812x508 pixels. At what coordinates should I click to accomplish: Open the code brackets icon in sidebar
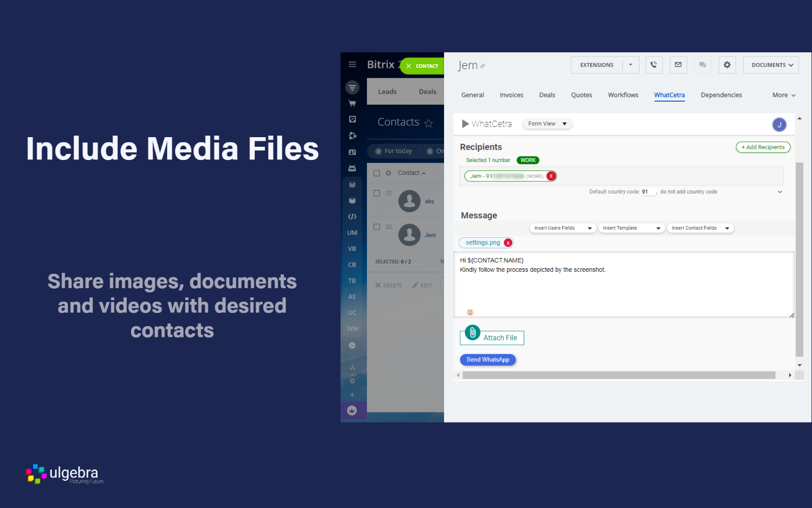(x=352, y=216)
